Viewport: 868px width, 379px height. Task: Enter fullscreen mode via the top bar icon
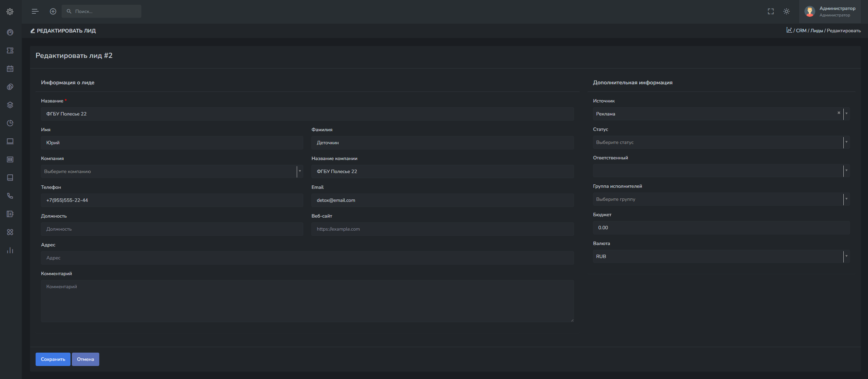point(771,11)
